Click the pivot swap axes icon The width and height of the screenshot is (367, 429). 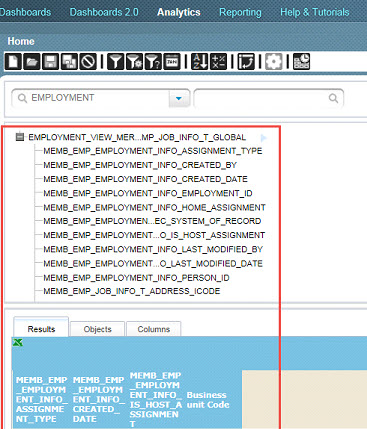[246, 62]
